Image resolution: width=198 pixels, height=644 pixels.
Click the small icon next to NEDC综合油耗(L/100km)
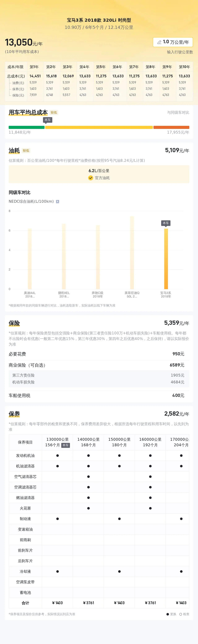[57, 201]
